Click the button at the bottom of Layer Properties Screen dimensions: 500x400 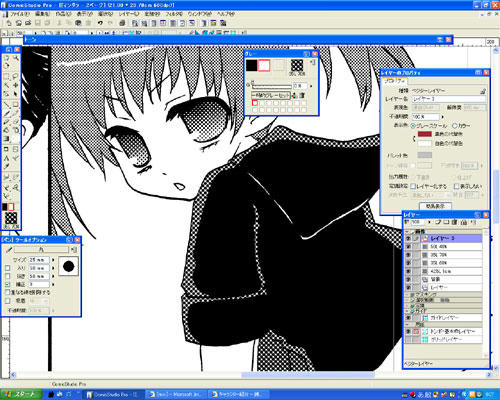pos(435,206)
